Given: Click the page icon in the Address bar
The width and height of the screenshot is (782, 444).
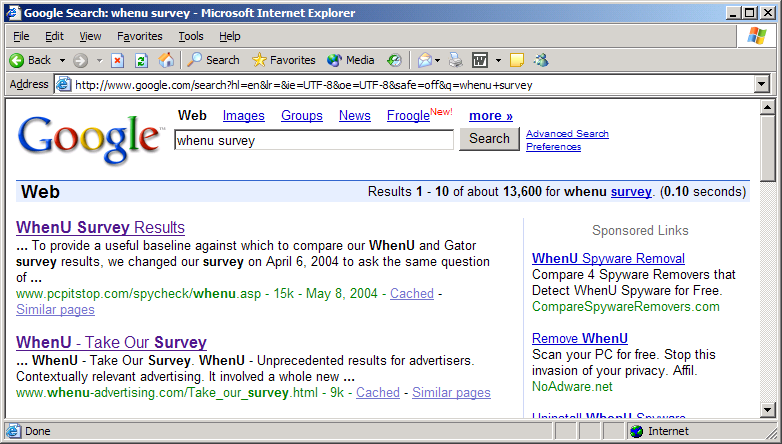Looking at the screenshot, I should pyautogui.click(x=63, y=84).
